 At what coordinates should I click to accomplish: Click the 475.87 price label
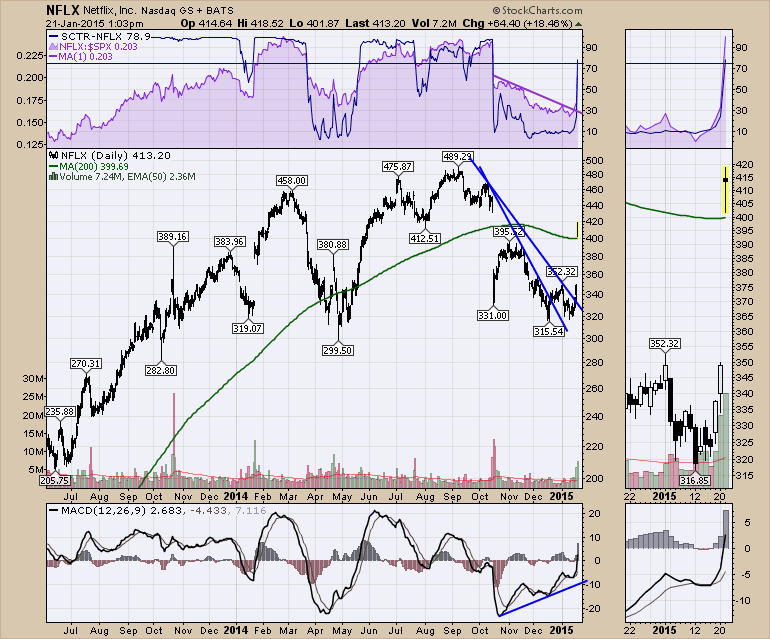pyautogui.click(x=397, y=167)
